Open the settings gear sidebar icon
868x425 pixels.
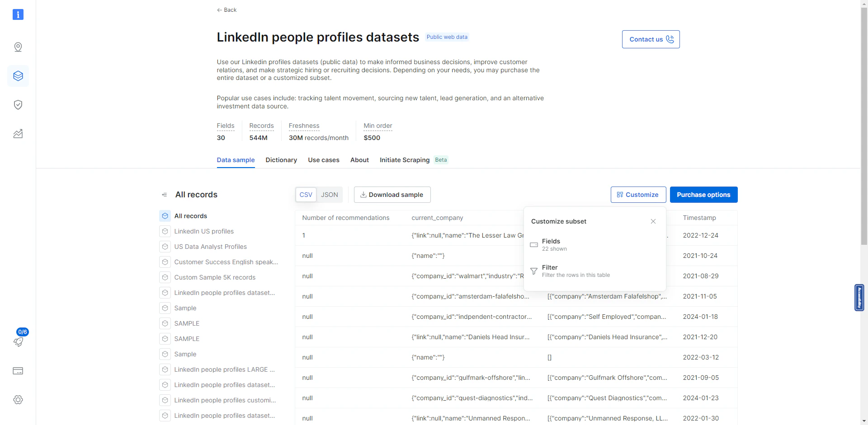18,400
